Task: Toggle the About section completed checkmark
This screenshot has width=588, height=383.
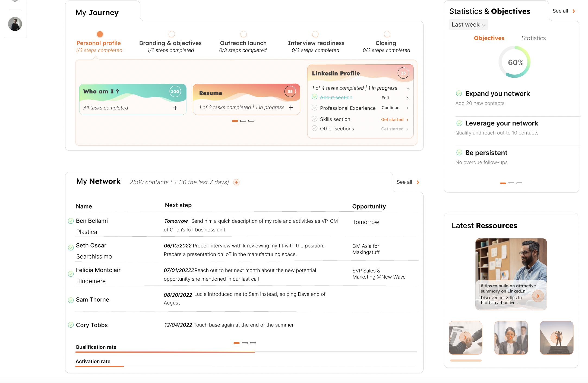Action: point(314,97)
